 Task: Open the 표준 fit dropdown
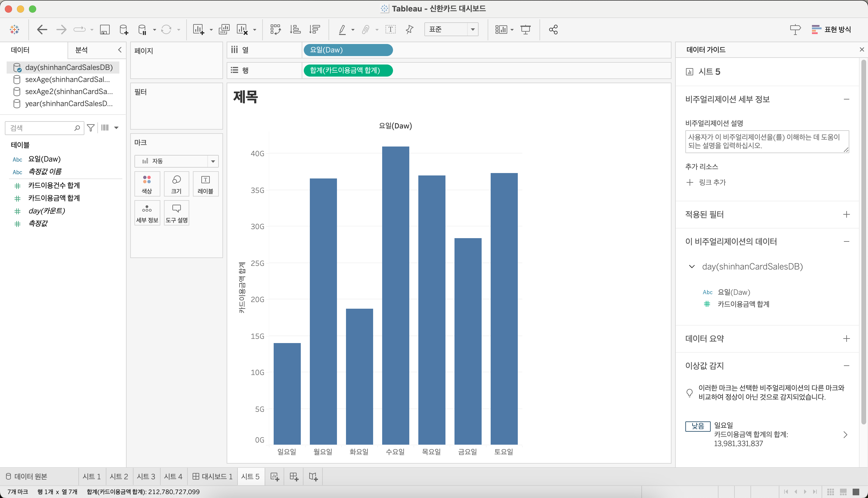coord(451,30)
